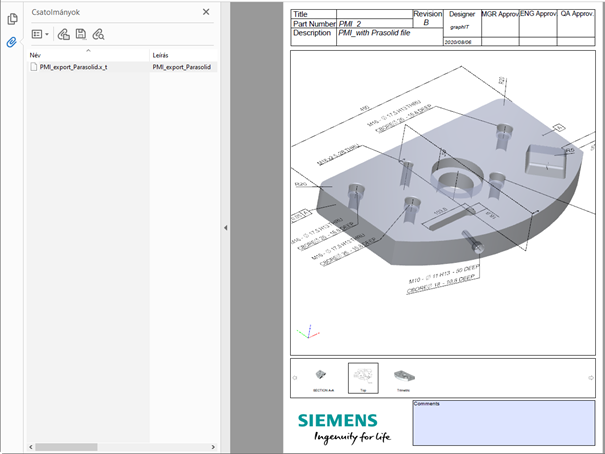Select the Trimetric view thumbnail
605x454 pixels.
(x=404, y=379)
